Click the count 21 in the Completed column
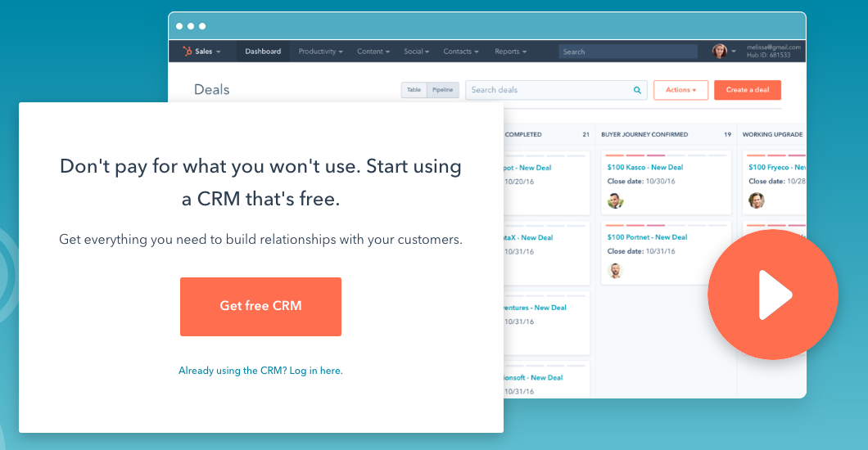This screenshot has width=868, height=450. click(585, 134)
